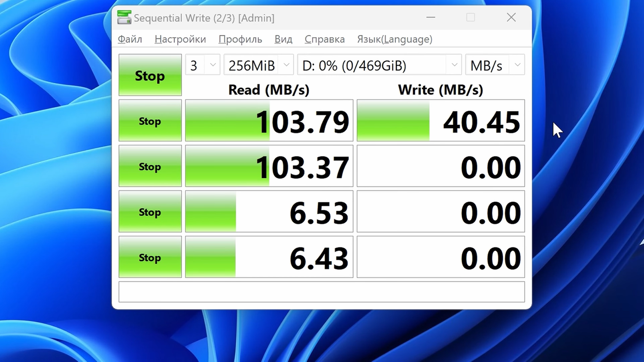The image size is (644, 362).
Task: Click the Write (MB/s) column header
Action: click(440, 90)
